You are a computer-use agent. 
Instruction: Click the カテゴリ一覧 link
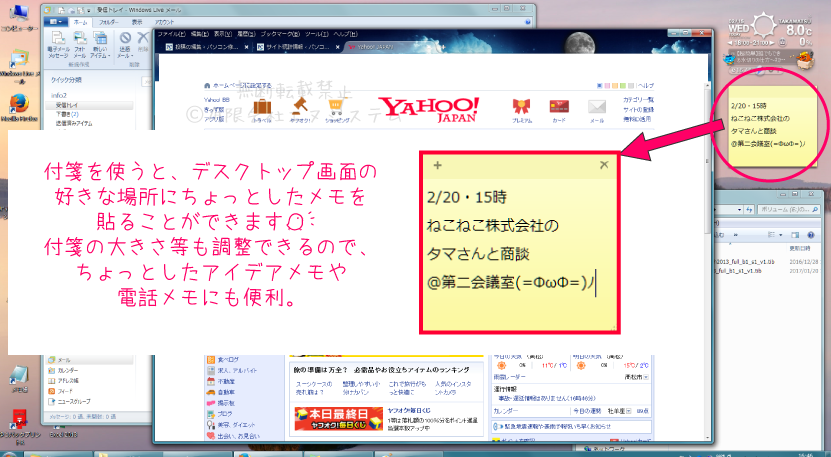(638, 100)
